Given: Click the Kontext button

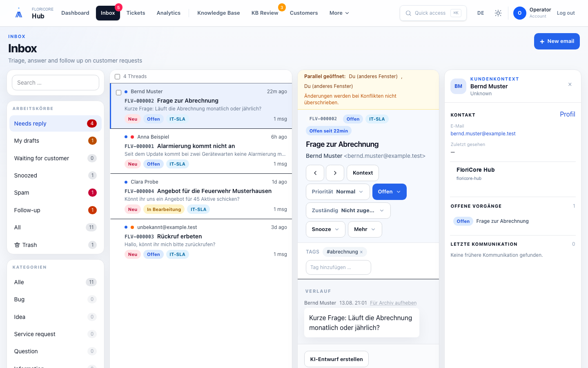Looking at the screenshot, I should pyautogui.click(x=363, y=173).
